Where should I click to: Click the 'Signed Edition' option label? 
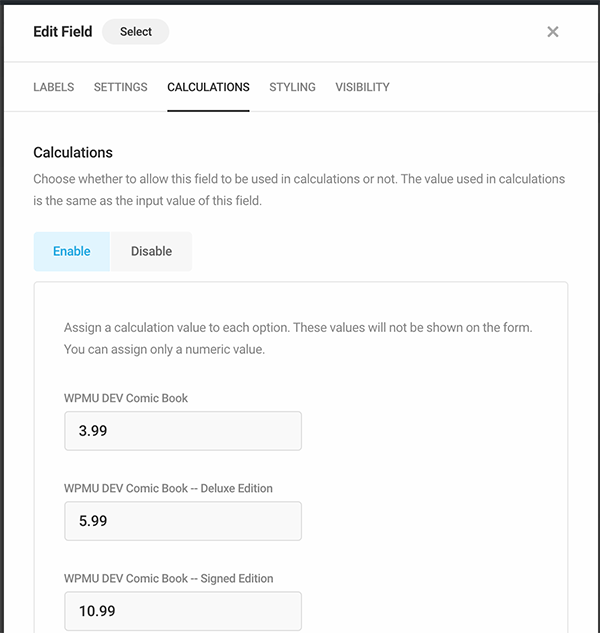[168, 578]
